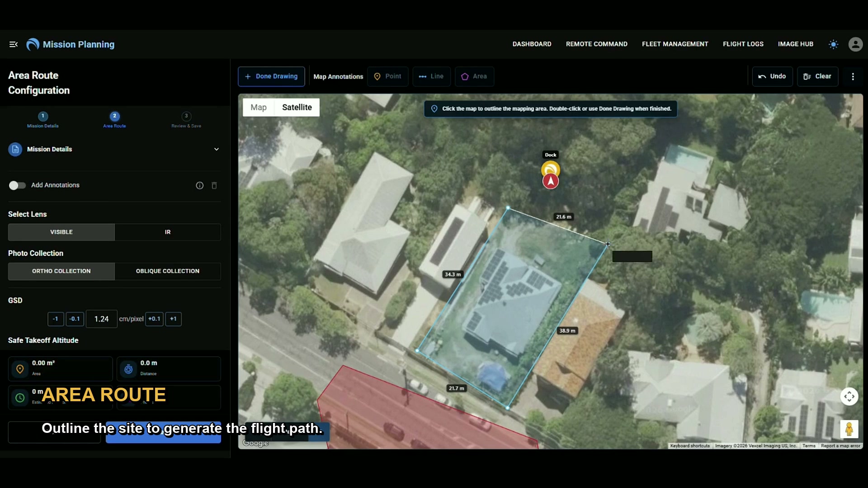The width and height of the screenshot is (868, 488).
Task: Open REMOTE COMMAND in top navigation
Action: pyautogui.click(x=596, y=44)
